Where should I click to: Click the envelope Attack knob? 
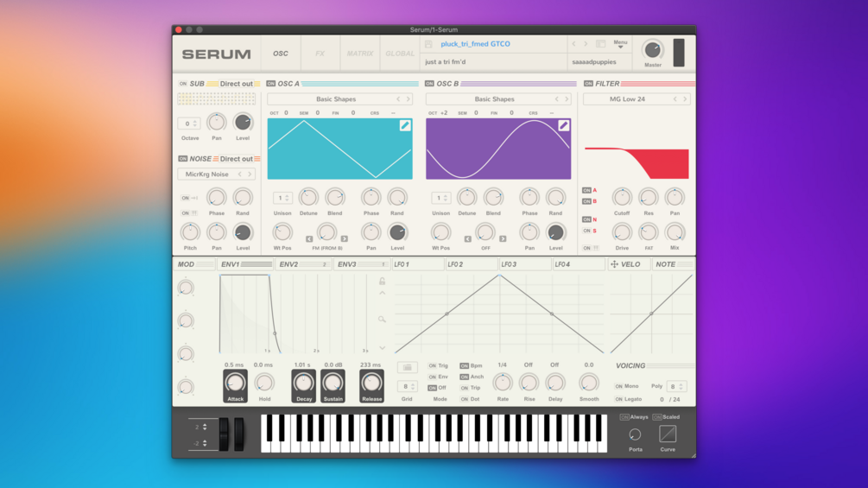pyautogui.click(x=235, y=383)
